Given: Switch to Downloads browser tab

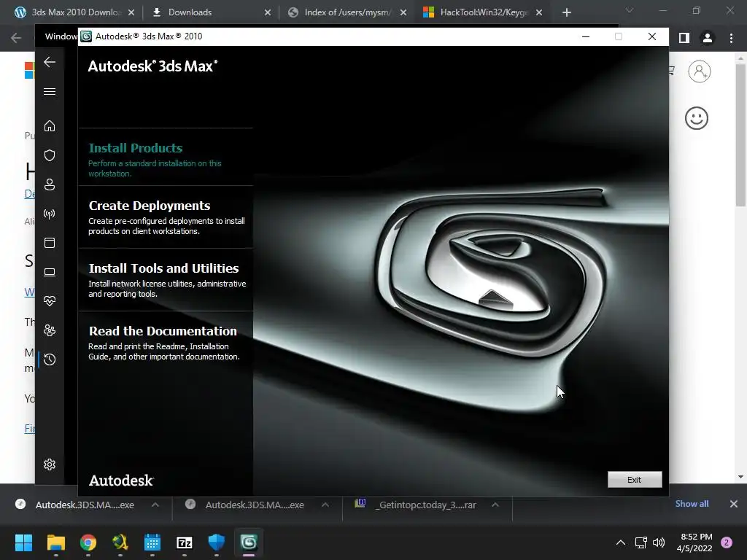Looking at the screenshot, I should coord(211,12).
